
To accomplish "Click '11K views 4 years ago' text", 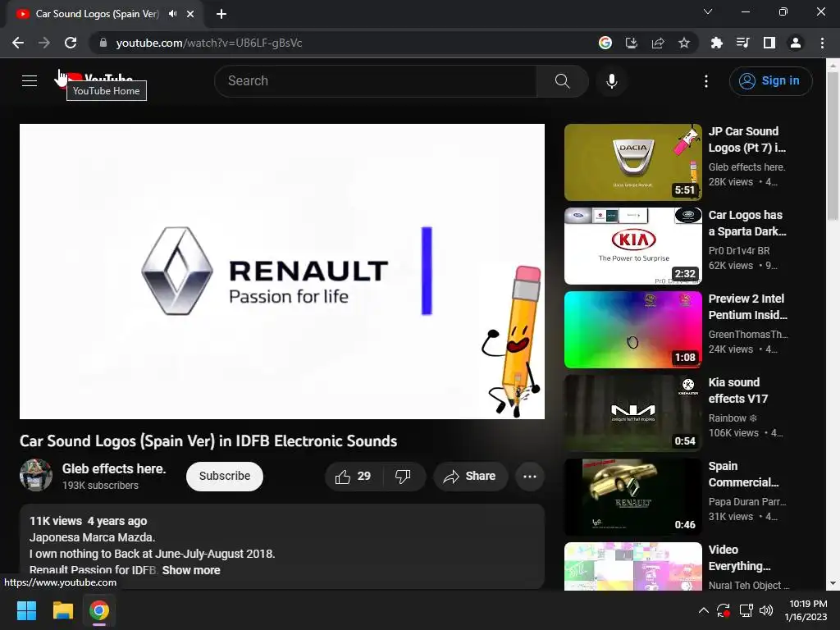I will 88,521.
